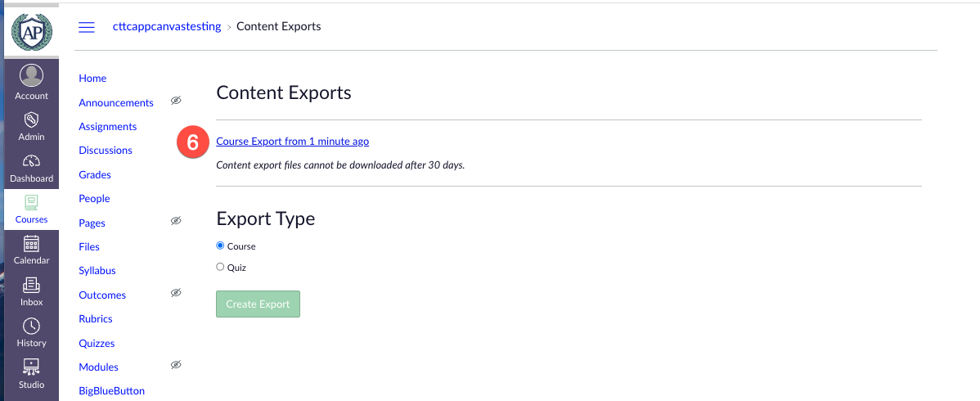Click hidden-eye icon next to Announcements
Screen dimensions: 980x401
pyautogui.click(x=175, y=101)
